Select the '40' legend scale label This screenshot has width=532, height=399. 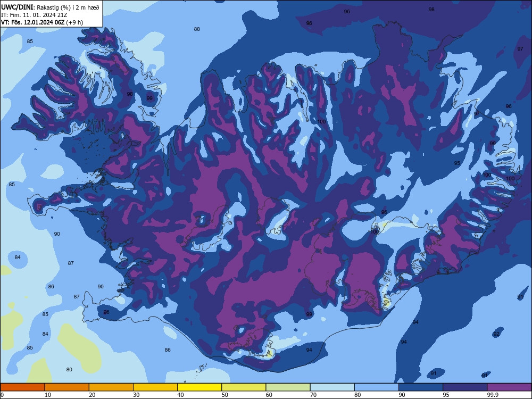pos(180,395)
